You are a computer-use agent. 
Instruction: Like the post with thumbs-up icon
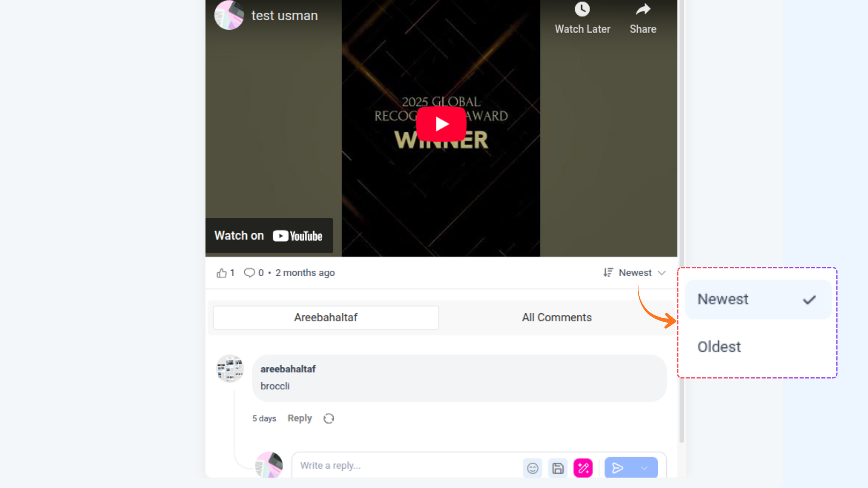pos(222,273)
